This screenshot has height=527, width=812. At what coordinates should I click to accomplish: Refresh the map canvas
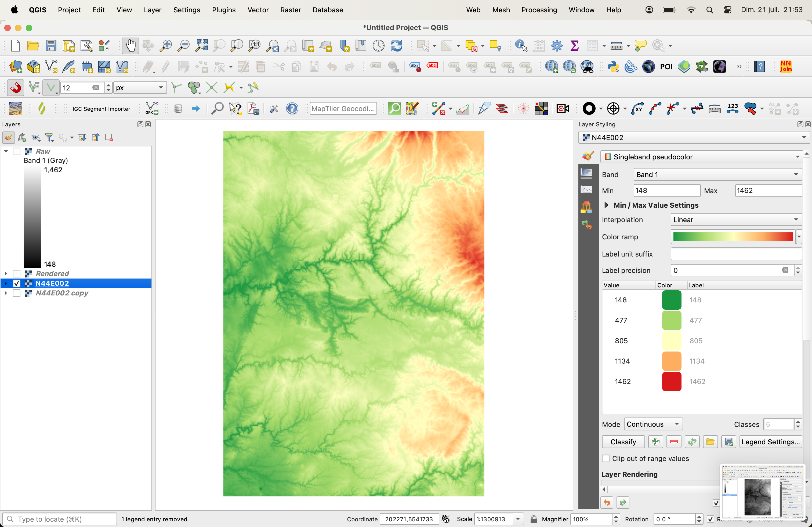tap(396, 46)
